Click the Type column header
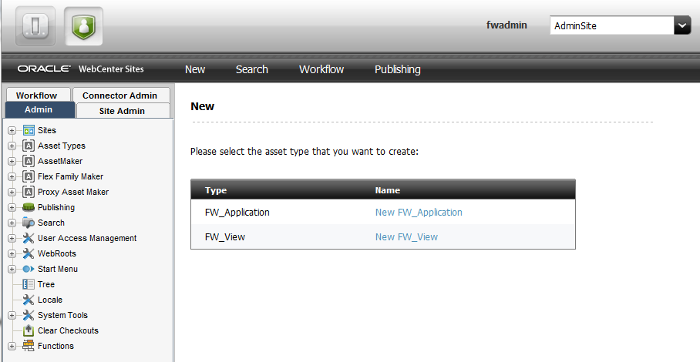This screenshot has height=362, width=700. coord(216,191)
